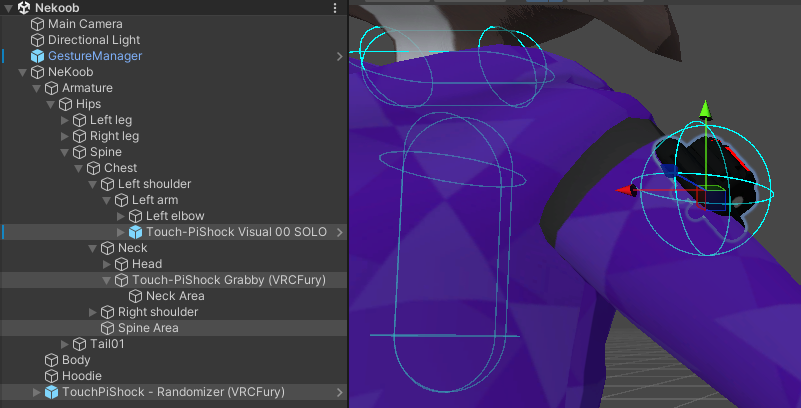The height and width of the screenshot is (408, 801).
Task: Click the cube icon beside Left arm
Action: 121,200
